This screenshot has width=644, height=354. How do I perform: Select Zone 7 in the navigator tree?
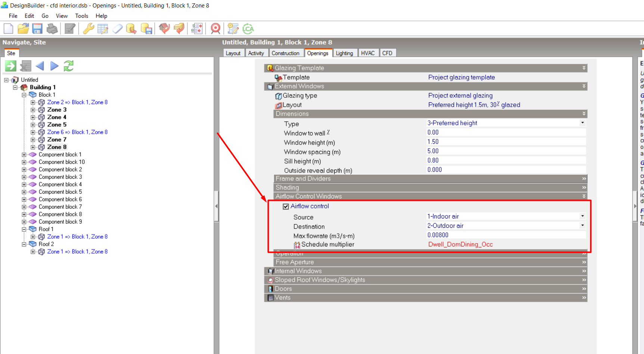point(57,140)
